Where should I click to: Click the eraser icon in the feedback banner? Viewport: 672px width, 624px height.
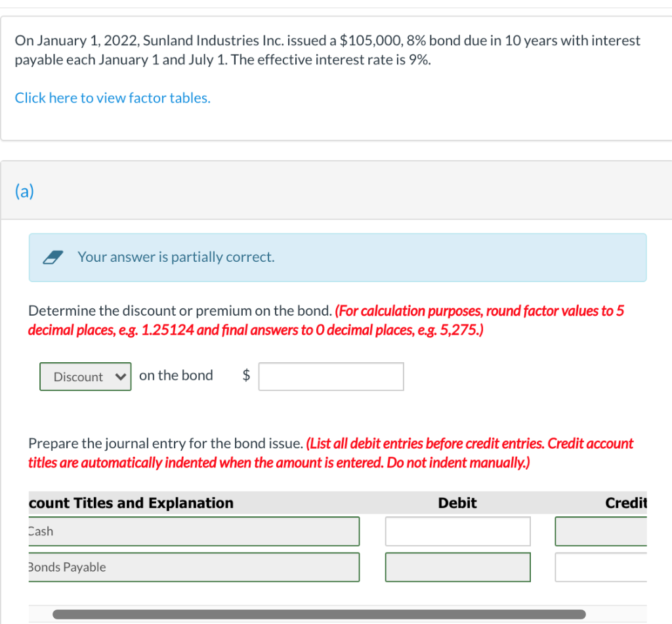click(x=53, y=257)
